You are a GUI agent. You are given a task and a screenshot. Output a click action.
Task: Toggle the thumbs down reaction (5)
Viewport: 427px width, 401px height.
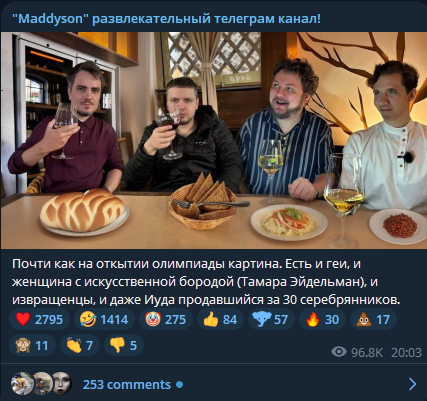(124, 345)
